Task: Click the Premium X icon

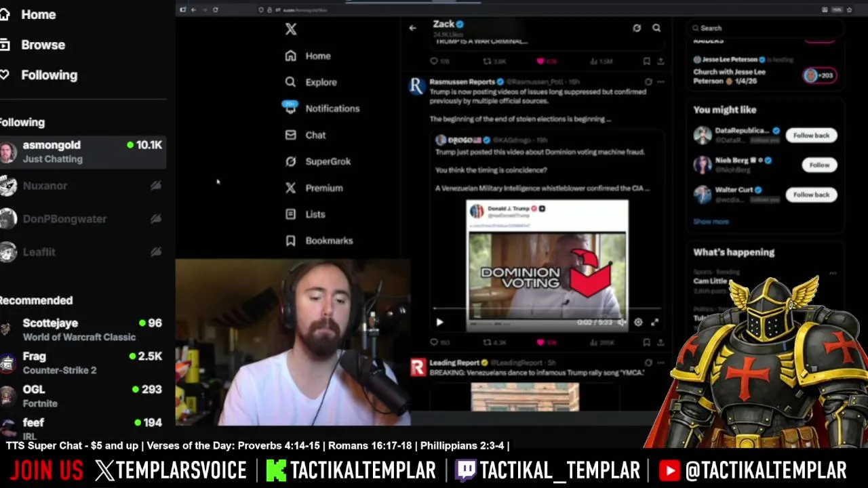Action: (290, 188)
